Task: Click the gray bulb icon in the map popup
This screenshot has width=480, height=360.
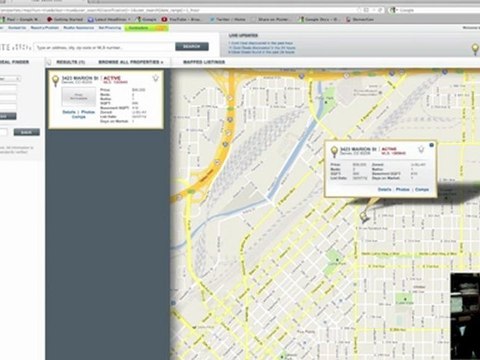Action: point(421,149)
